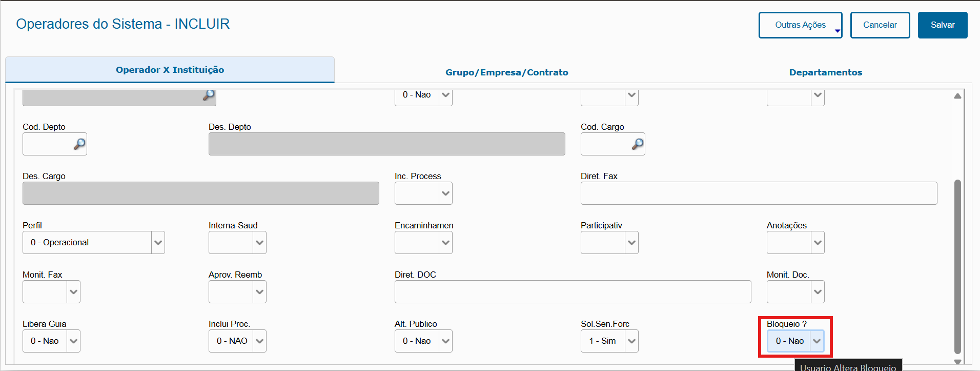This screenshot has height=371, width=980.
Task: Expand the Perfil dropdown
Action: coord(158,243)
